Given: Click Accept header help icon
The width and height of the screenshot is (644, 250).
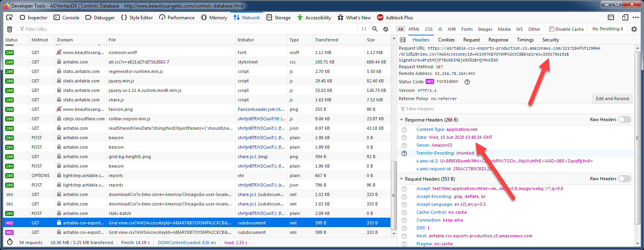Looking at the screenshot, I should pyautogui.click(x=404, y=189).
